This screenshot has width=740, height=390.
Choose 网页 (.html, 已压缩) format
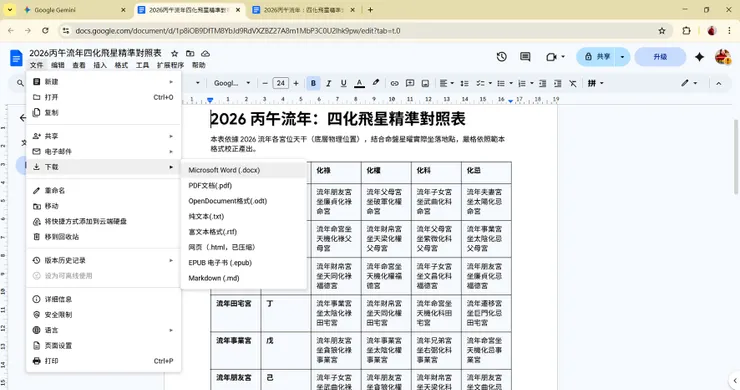pyautogui.click(x=244, y=247)
